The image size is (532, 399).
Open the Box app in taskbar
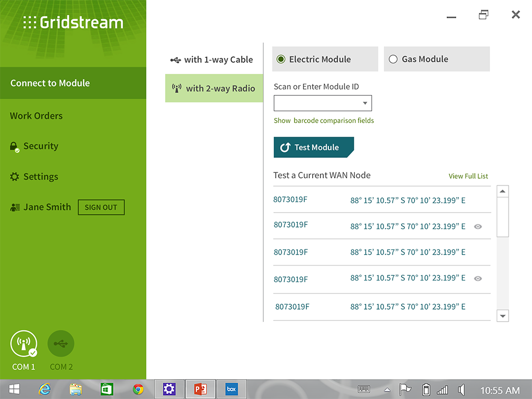tap(231, 389)
